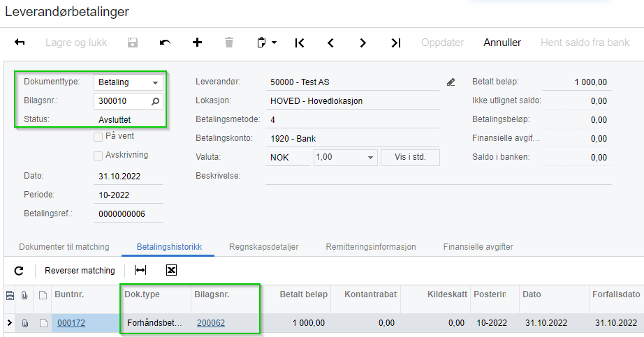
Task: Click the undo arrow icon
Action: [165, 43]
